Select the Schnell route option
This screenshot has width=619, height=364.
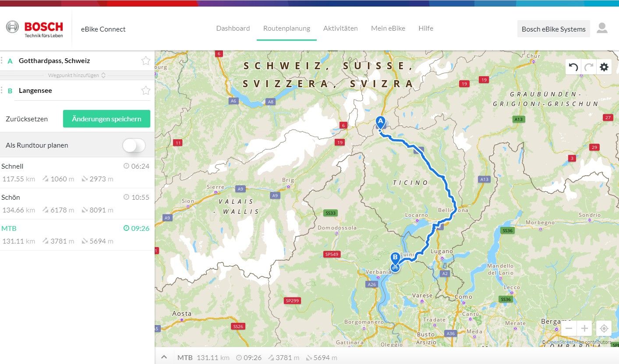coord(77,173)
